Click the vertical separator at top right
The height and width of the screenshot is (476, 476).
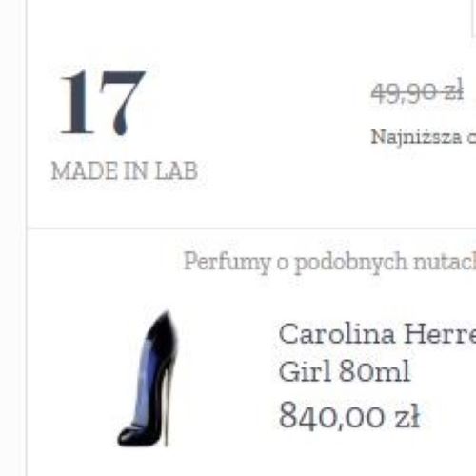click(x=473, y=17)
